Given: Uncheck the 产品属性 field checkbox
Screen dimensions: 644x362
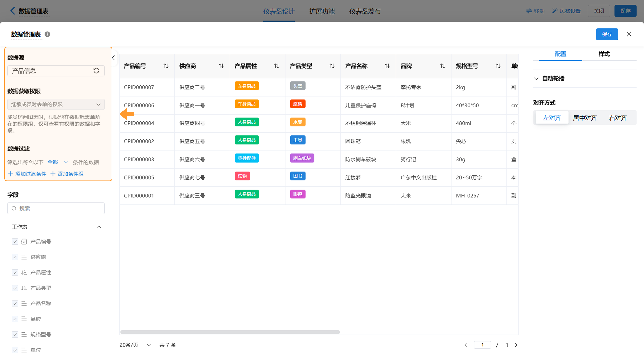Looking at the screenshot, I should (x=15, y=272).
